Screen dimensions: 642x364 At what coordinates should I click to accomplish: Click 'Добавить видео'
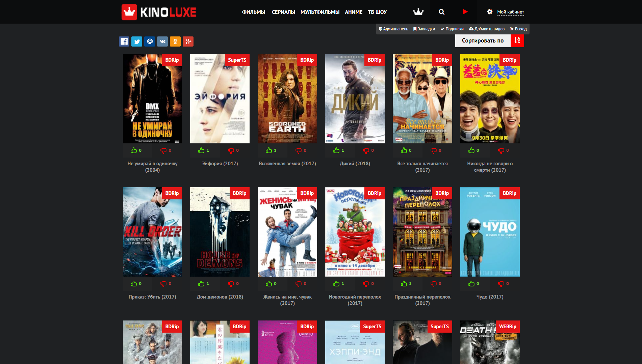point(487,29)
